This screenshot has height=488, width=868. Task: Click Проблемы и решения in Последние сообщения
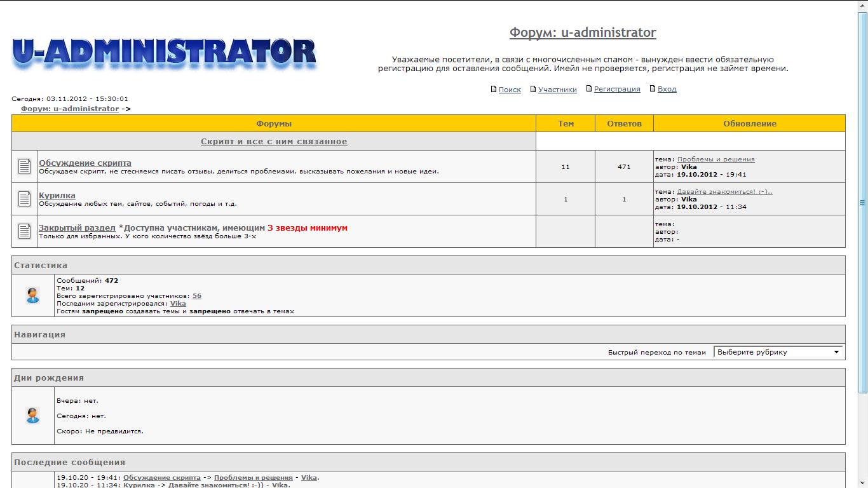click(254, 478)
